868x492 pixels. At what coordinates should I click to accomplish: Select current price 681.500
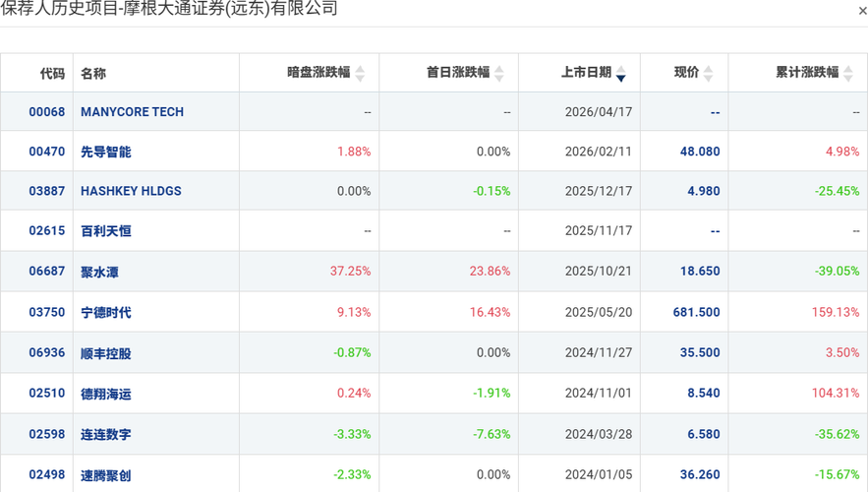pos(696,312)
